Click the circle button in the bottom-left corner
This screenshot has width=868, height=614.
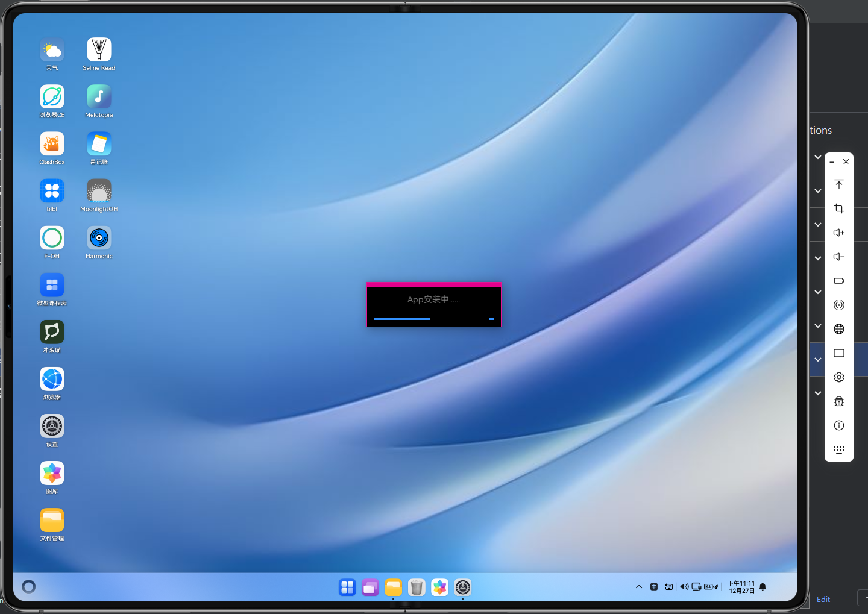28,586
